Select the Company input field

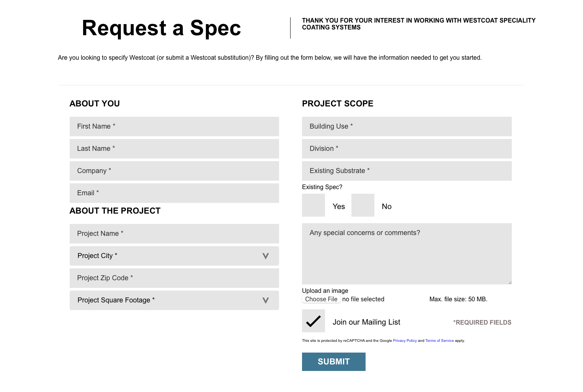pyautogui.click(x=174, y=171)
